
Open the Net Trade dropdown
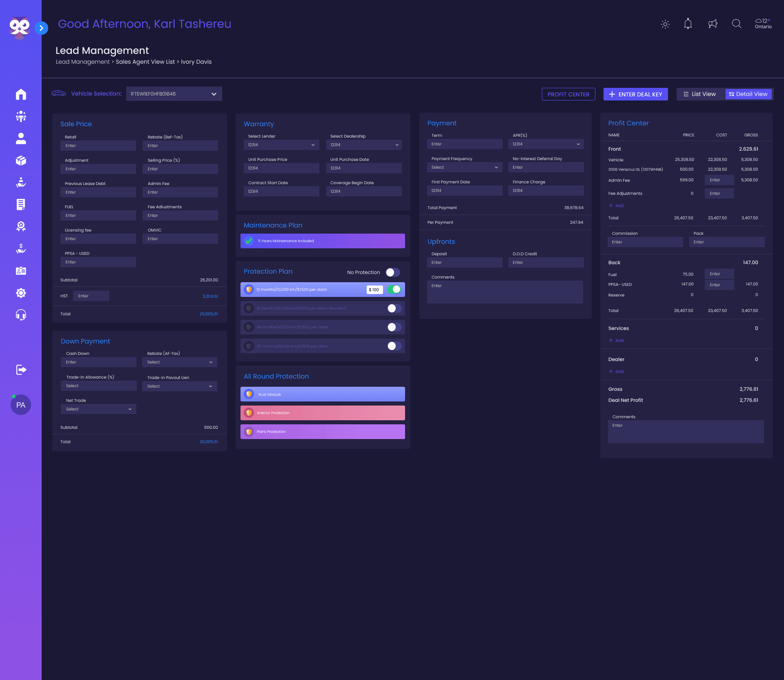pyautogui.click(x=98, y=409)
